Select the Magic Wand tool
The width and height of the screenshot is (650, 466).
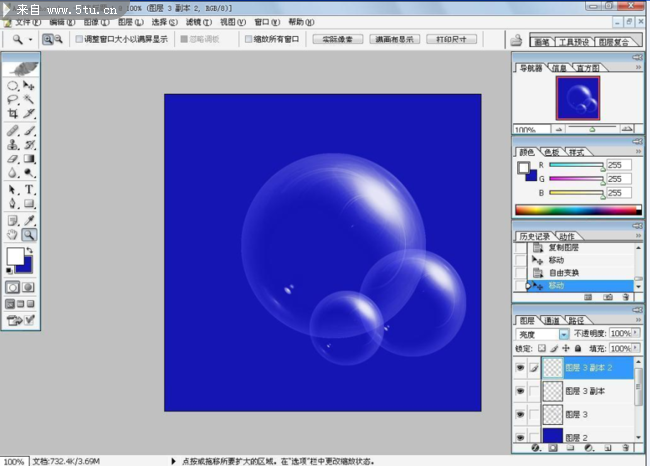29,100
